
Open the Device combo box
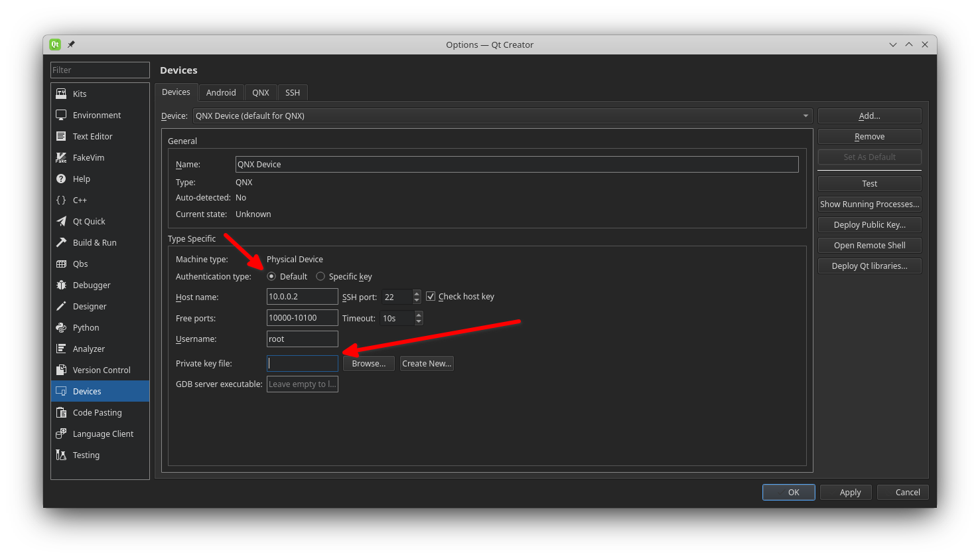502,116
